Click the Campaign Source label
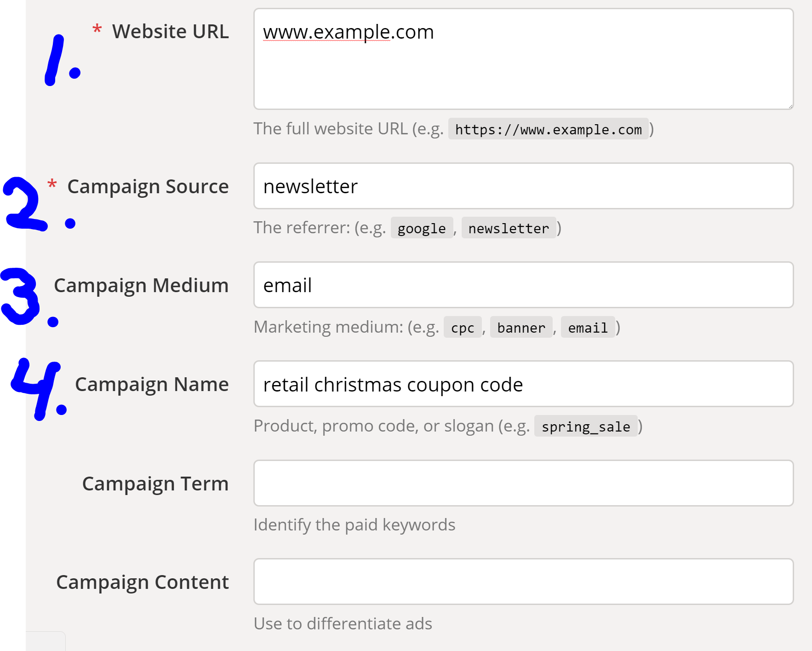The height and width of the screenshot is (651, 812). pyautogui.click(x=148, y=186)
